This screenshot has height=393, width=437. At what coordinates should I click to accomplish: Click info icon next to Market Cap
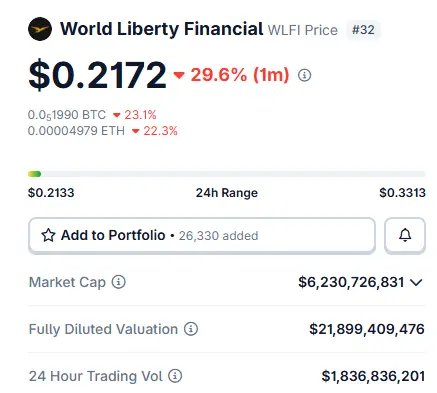pos(118,282)
